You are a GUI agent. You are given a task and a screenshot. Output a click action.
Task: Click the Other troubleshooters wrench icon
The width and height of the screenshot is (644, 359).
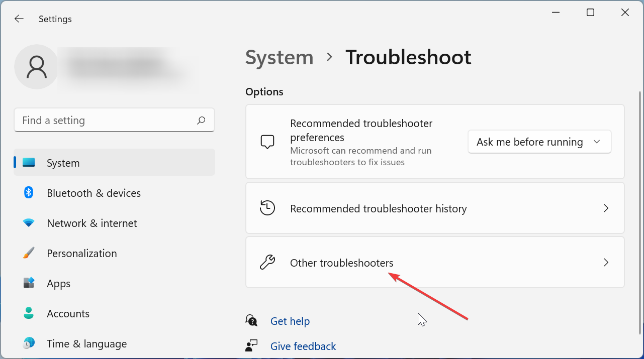[267, 262]
